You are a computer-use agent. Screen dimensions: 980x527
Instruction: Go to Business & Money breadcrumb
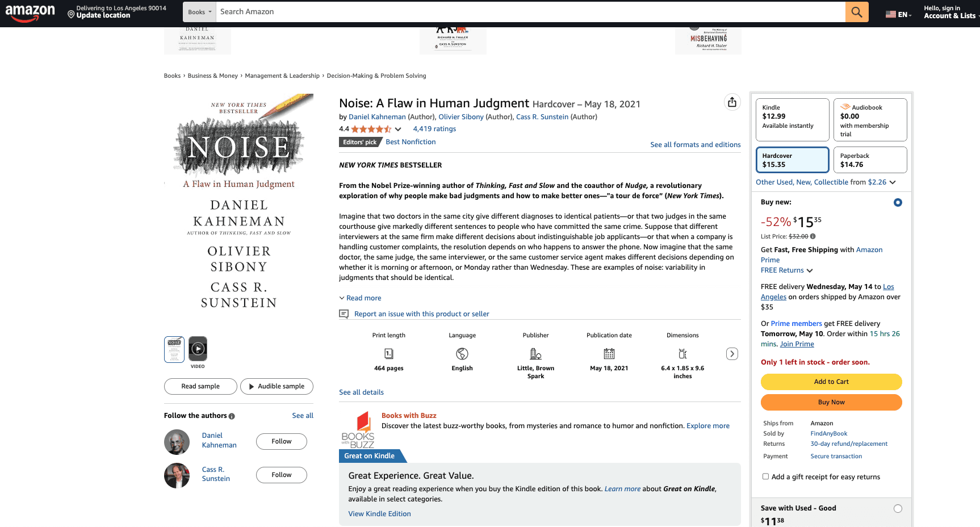[x=213, y=76]
